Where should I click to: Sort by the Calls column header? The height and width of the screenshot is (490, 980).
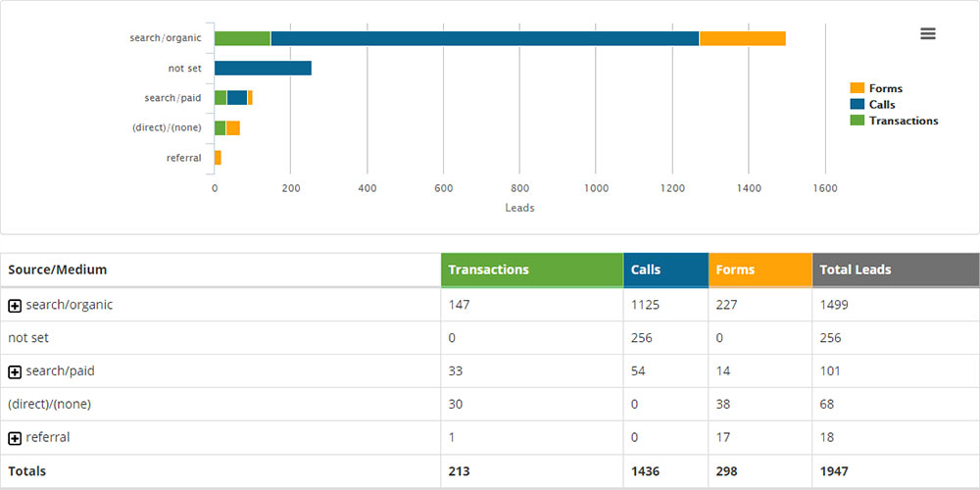(x=665, y=270)
